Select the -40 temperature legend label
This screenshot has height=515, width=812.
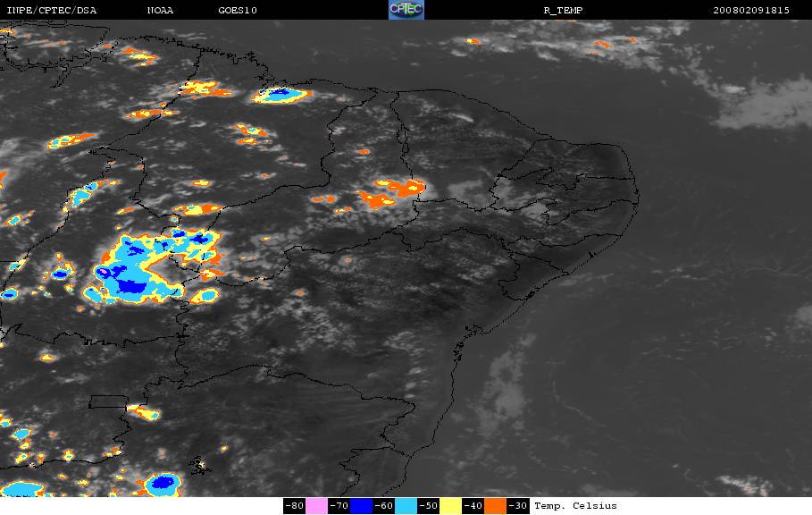tap(473, 506)
